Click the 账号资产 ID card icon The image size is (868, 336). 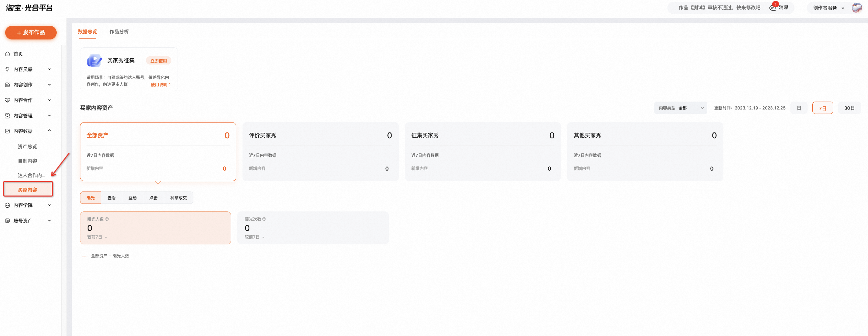(7, 221)
